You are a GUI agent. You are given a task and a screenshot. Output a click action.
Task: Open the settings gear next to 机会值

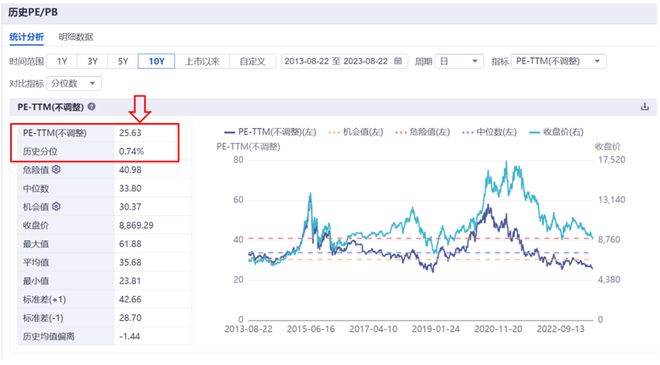[56, 207]
